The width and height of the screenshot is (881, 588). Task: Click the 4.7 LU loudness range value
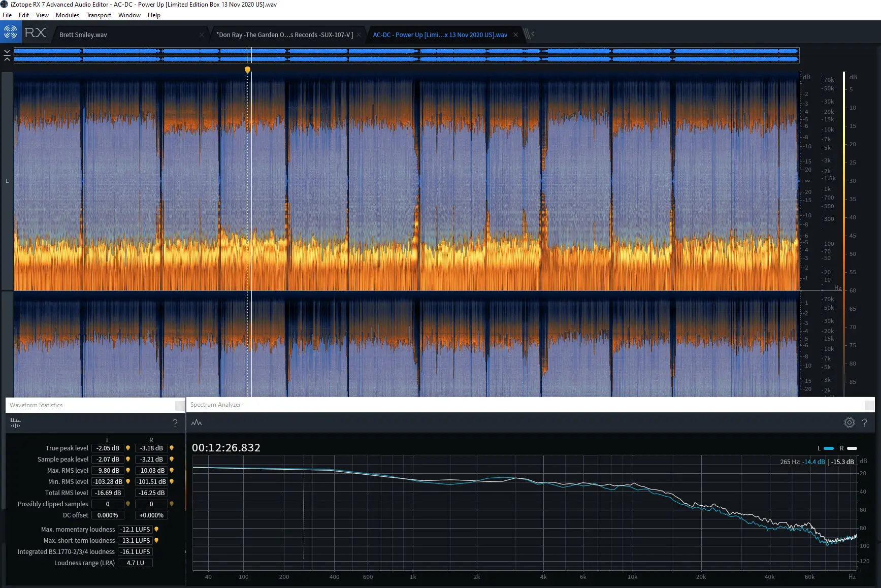tap(135, 563)
